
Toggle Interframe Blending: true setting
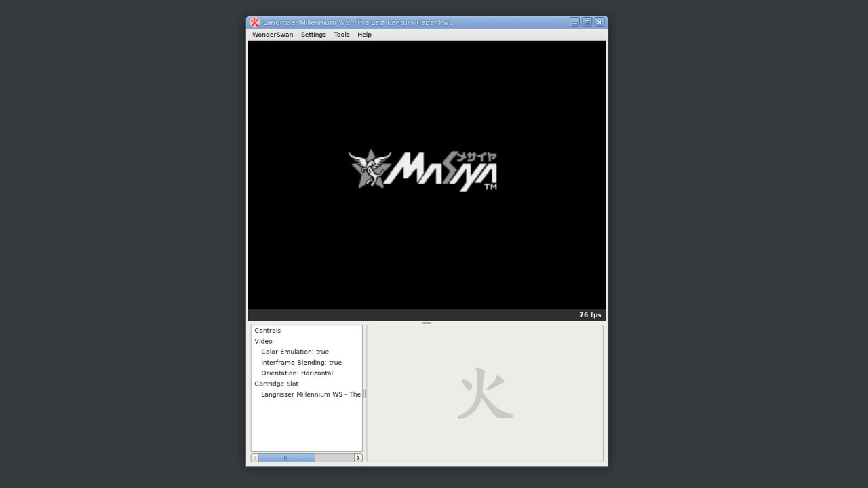(x=301, y=363)
